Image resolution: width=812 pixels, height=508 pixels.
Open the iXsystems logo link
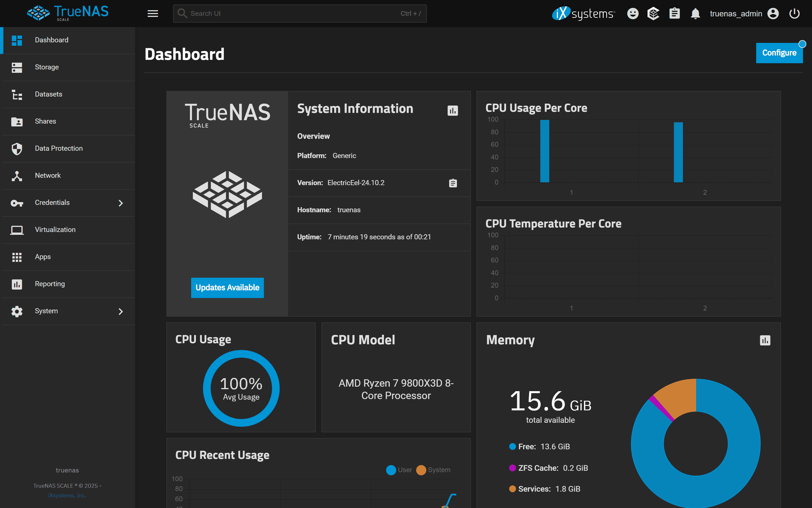[584, 14]
